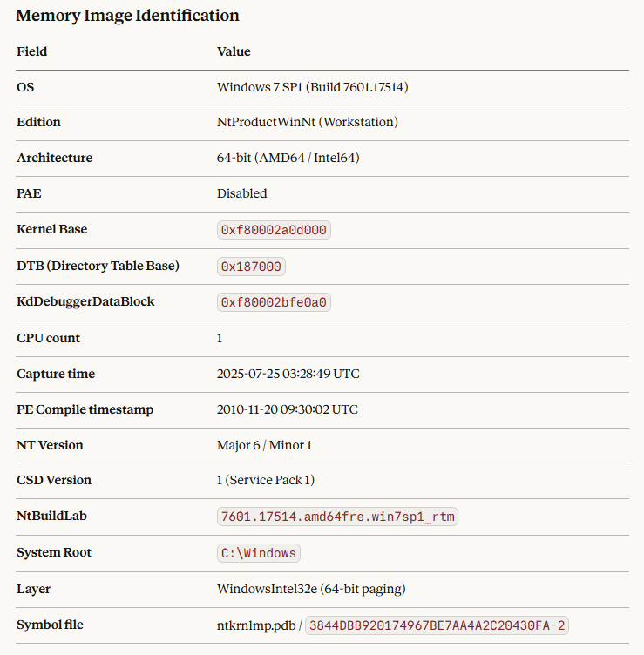Click the Memory Image Identification heading
This screenshot has height=655, width=644.
click(x=127, y=16)
